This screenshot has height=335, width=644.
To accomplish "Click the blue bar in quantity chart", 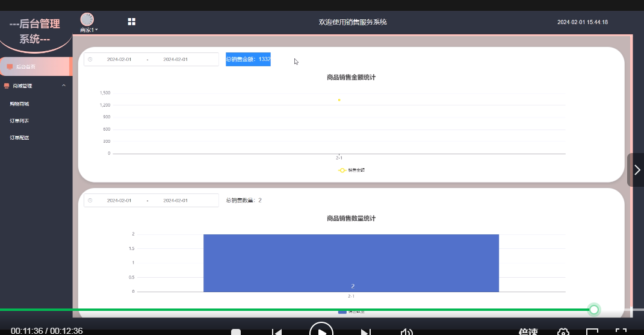I will (351, 263).
